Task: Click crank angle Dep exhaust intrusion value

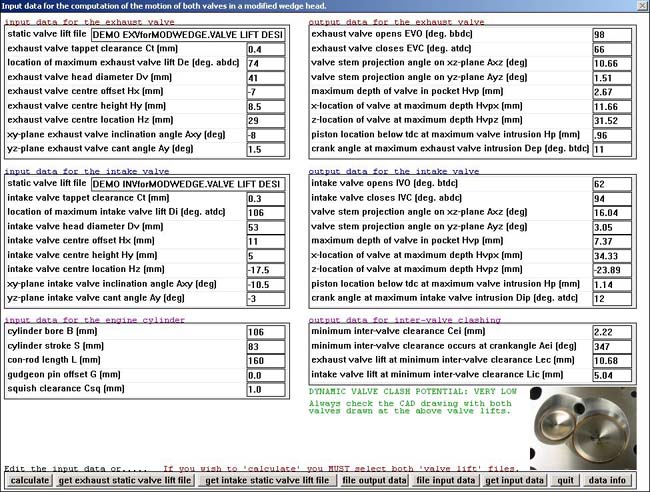Action: [612, 149]
